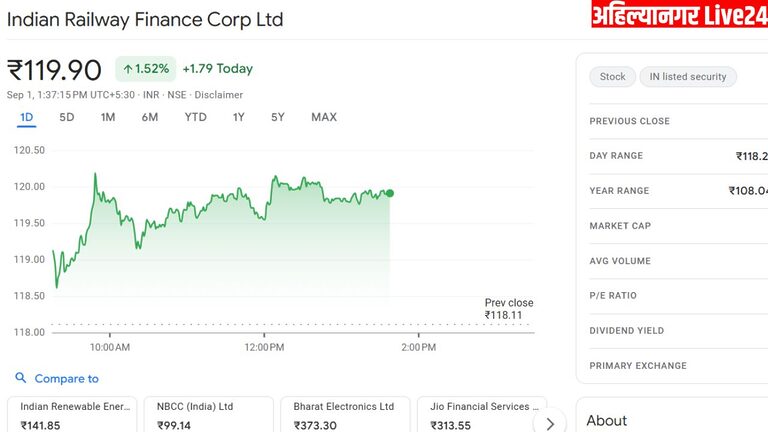Switch to the 1M chart tab
768x432 pixels.
(x=108, y=117)
